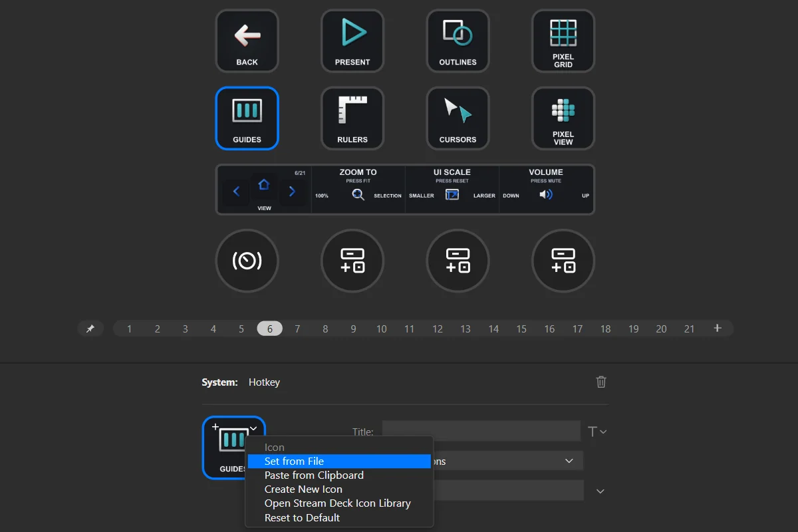Select the second dial slot
This screenshot has height=532, width=798.
point(352,261)
